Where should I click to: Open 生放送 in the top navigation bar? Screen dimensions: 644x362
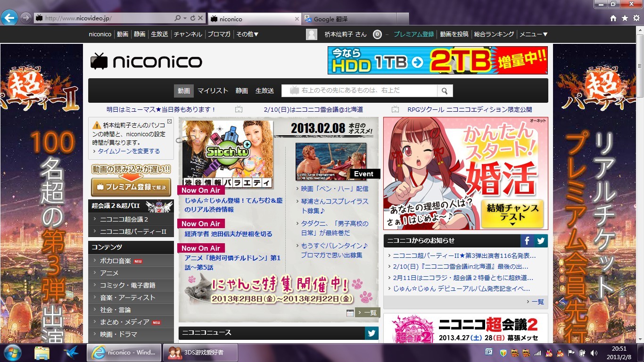click(x=159, y=34)
